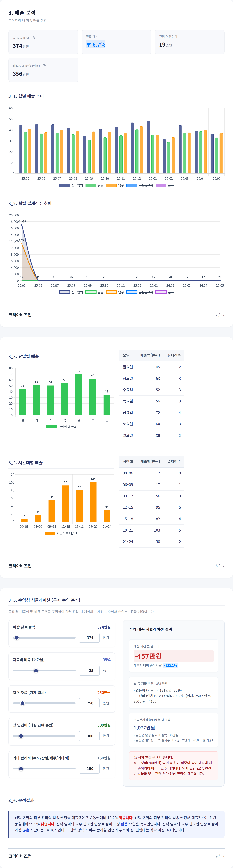Click the 16,986 peak data label
This screenshot has width=233, height=868.
click(22, 221)
